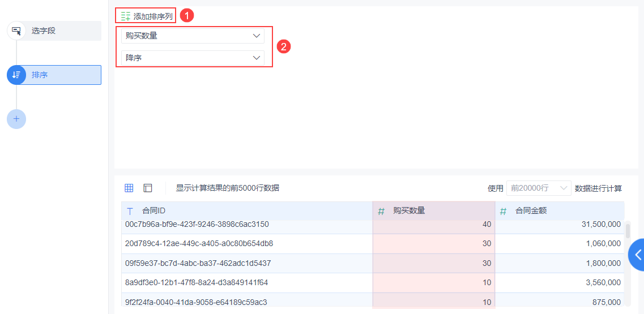Viewport: 644px width, 314px height.
Task: Open the 前20000行 data rows dropdown
Action: (539, 188)
